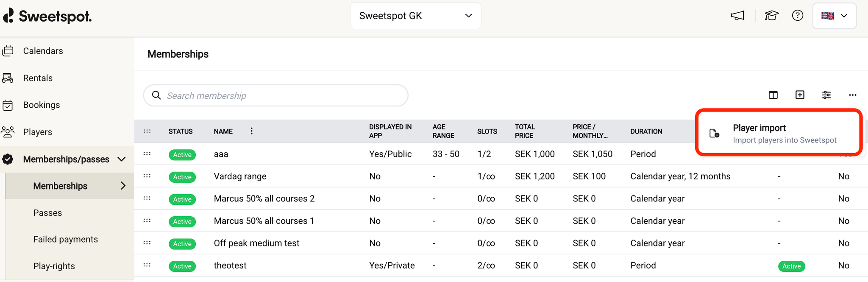Open the Sweetspot GK club dropdown
This screenshot has width=868, height=282.
pyautogui.click(x=415, y=16)
